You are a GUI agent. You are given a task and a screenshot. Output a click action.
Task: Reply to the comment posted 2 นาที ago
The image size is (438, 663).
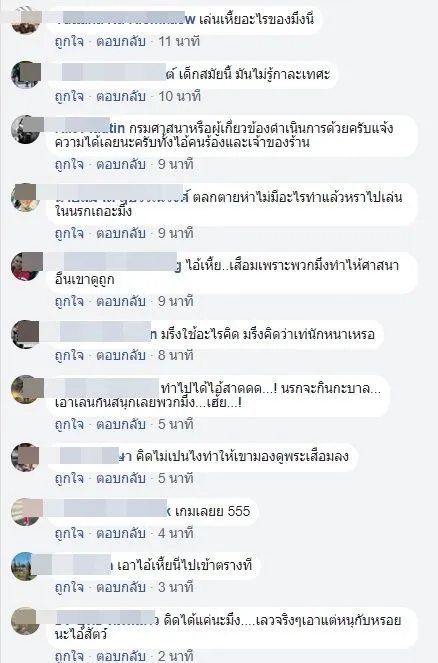click(121, 656)
